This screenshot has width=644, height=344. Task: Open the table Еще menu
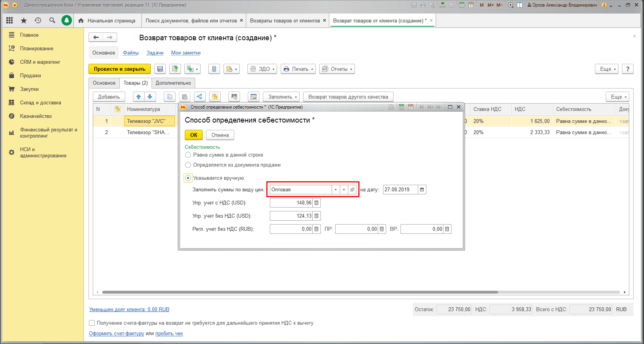pos(618,97)
